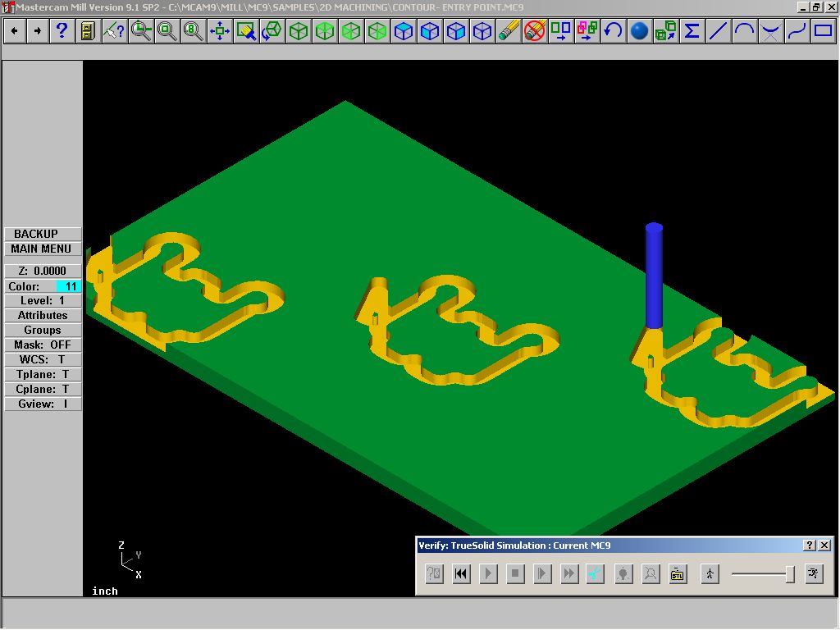Click the greyed magnifier Verify dialog icon
This screenshot has height=630, width=840.
[651, 573]
